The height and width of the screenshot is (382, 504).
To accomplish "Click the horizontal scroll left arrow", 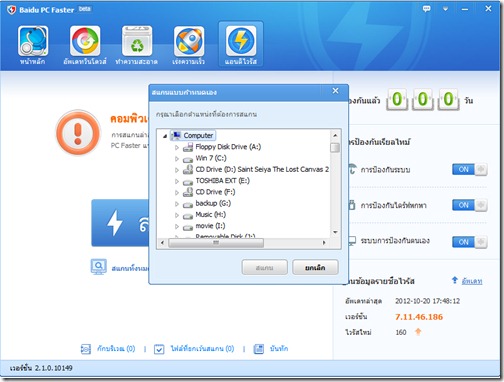I will 162,243.
